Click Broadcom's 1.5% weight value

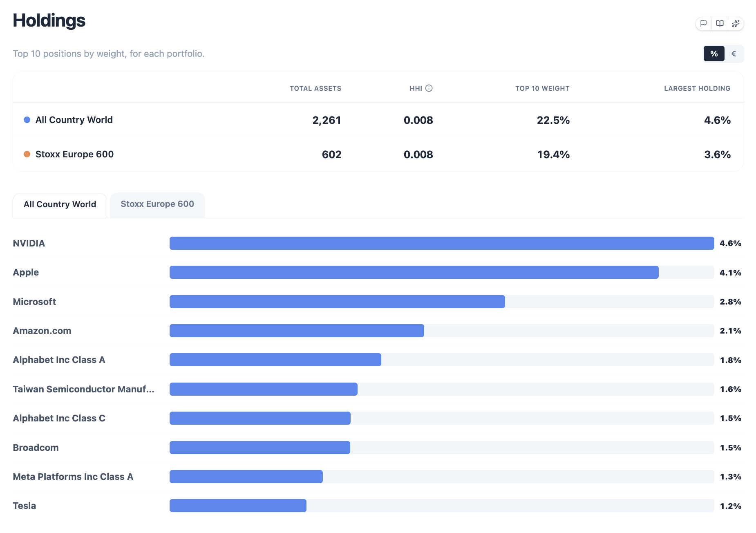point(730,448)
